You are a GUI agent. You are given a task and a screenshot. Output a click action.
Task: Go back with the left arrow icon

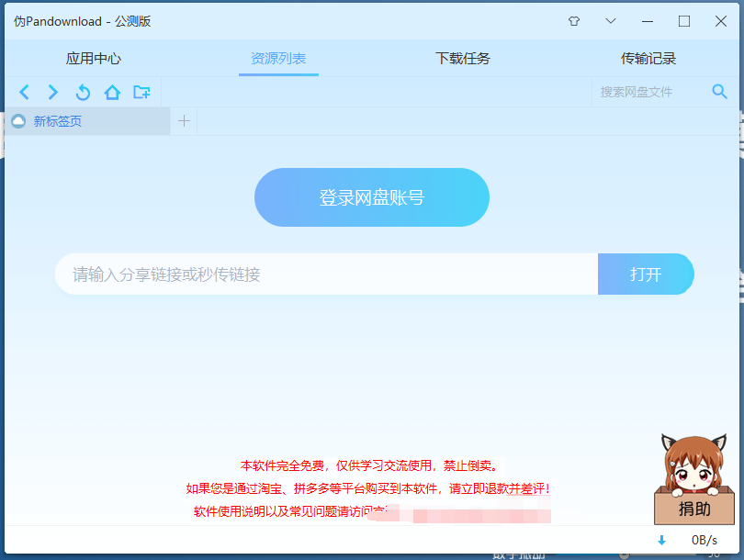coord(25,92)
